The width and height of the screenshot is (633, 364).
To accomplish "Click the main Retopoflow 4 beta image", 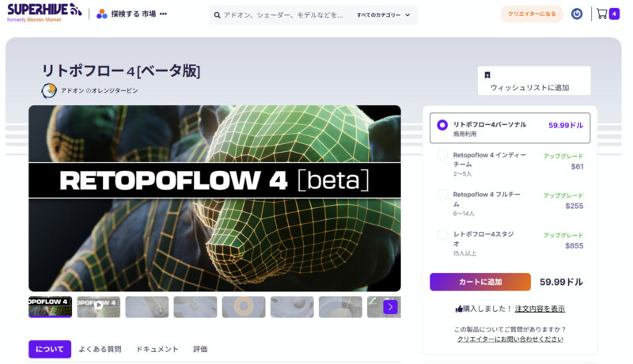I will click(214, 198).
